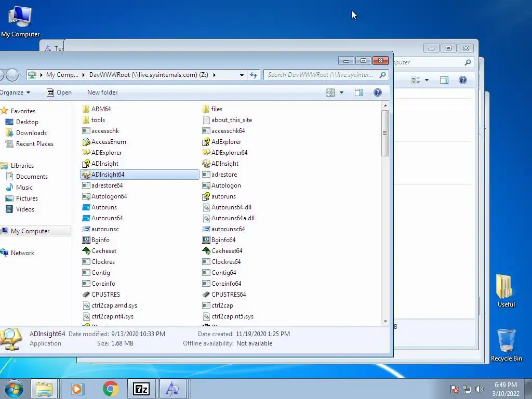Click the search box in the back window
The width and height of the screenshot is (532, 399).
[x=433, y=62]
